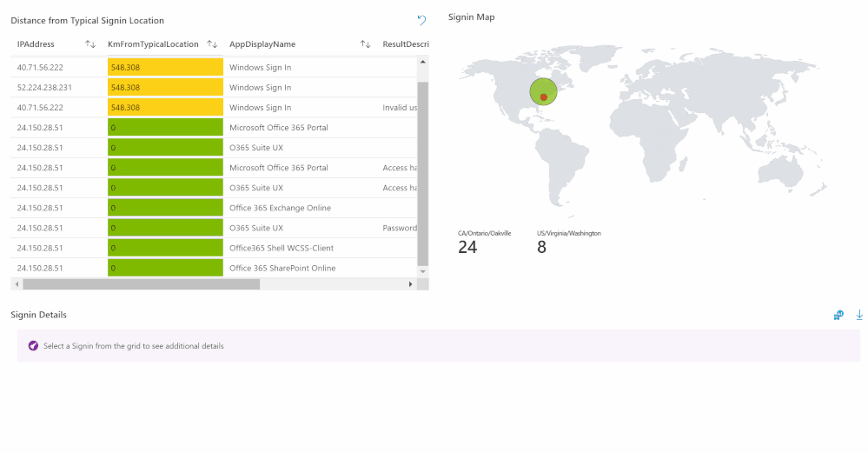Click Windows Sign In in the 52.224.238.231 row

tap(260, 88)
